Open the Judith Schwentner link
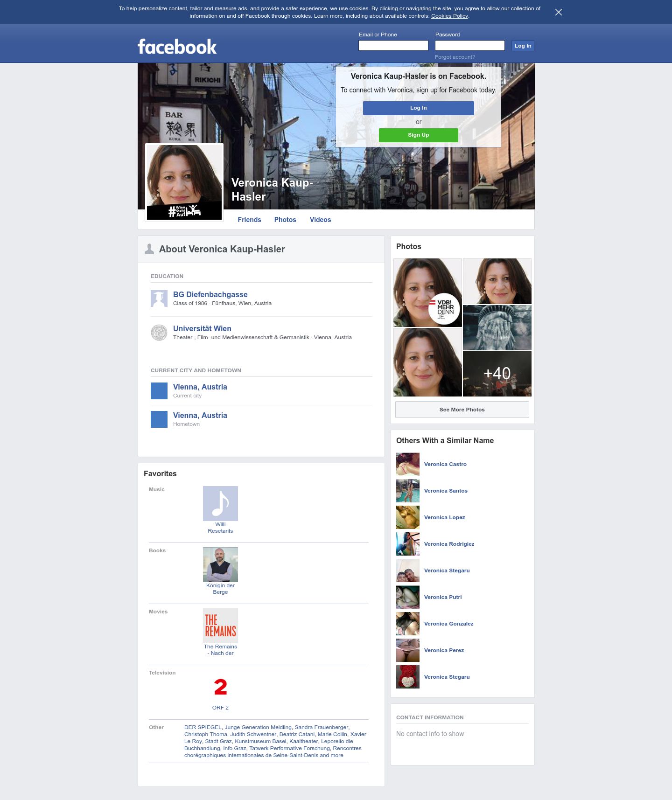This screenshot has height=800, width=672. pyautogui.click(x=253, y=734)
